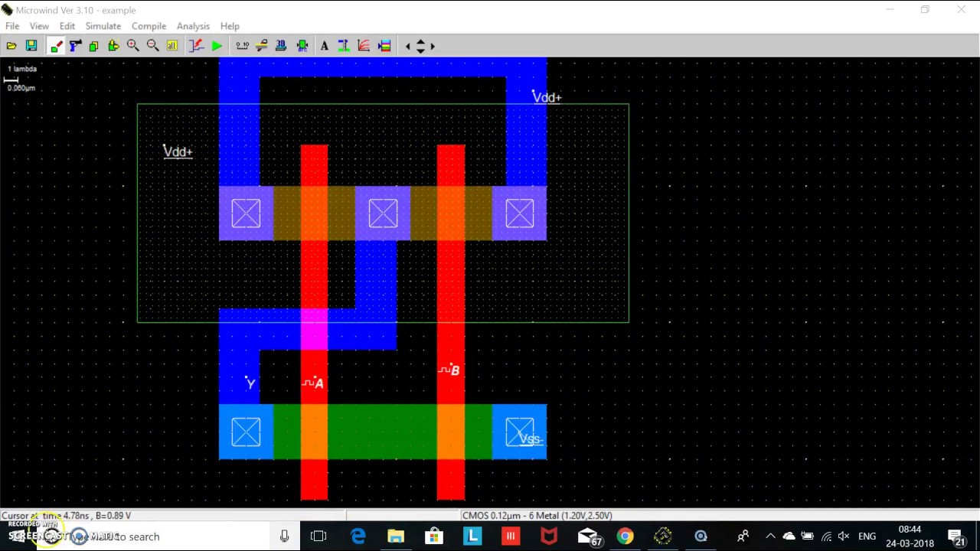Open the Task View button on taskbar
980x551 pixels.
coord(318,536)
